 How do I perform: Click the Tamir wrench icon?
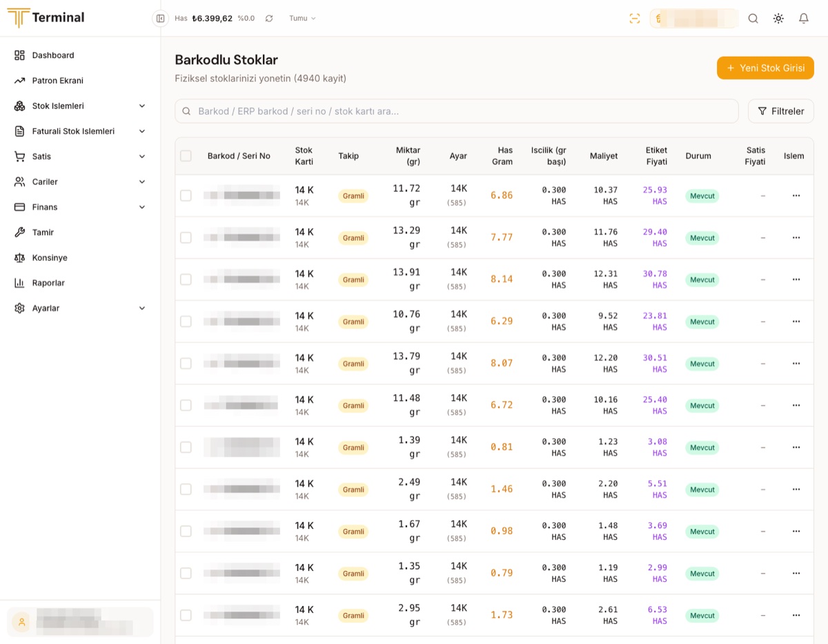coord(19,233)
